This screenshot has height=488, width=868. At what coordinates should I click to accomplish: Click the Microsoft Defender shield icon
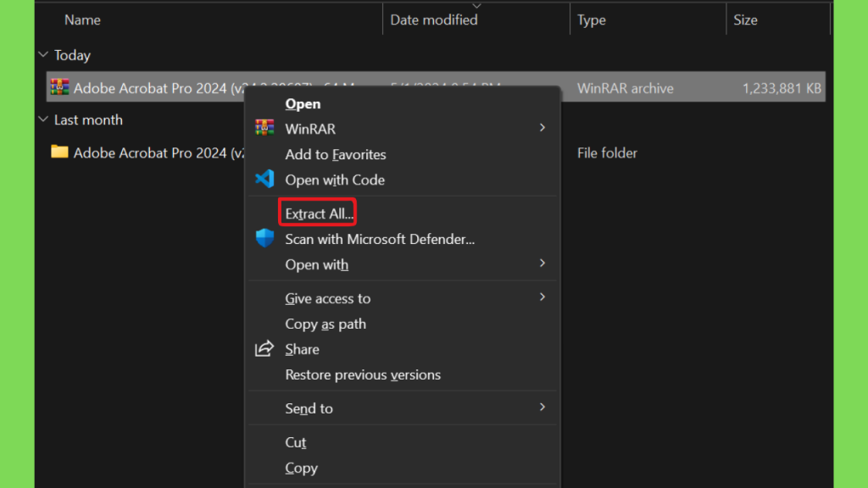(264, 238)
